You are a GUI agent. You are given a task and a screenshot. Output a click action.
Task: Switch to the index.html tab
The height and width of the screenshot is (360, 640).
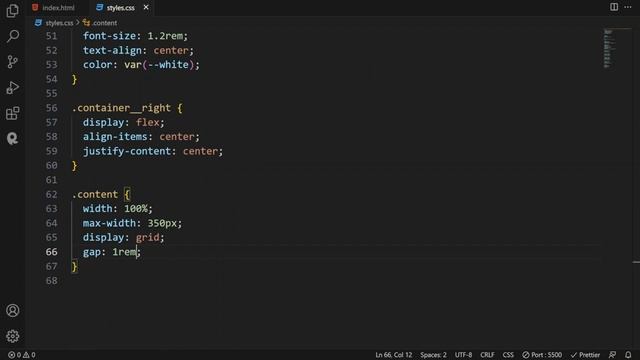coord(54,8)
